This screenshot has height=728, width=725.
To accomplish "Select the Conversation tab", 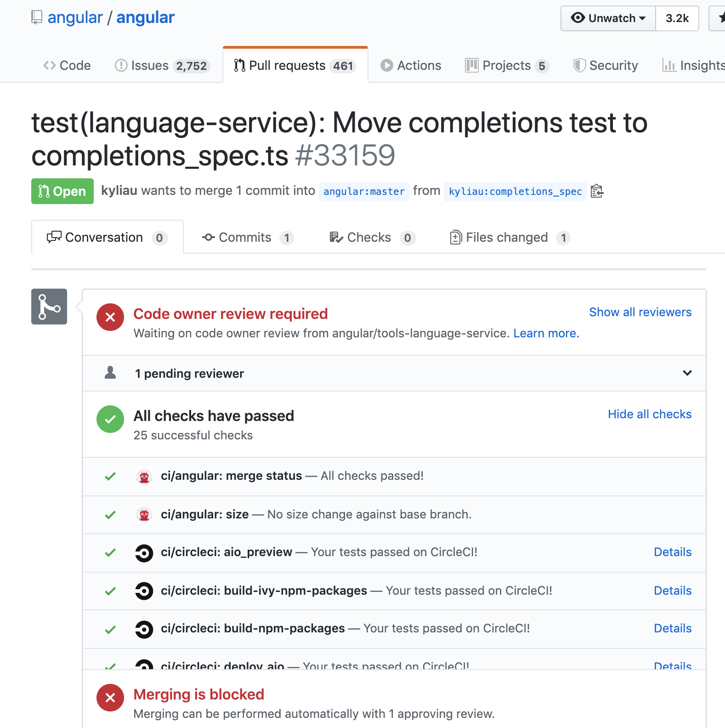I will (x=108, y=237).
